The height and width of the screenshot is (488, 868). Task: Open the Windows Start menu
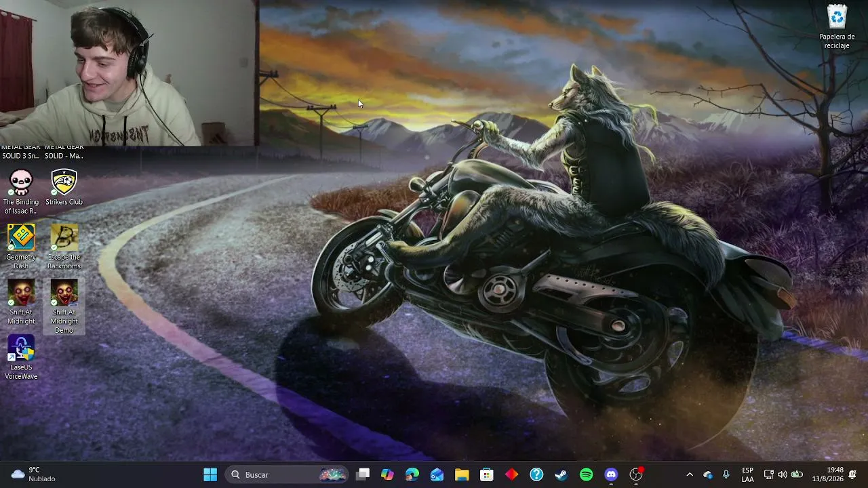tap(210, 474)
